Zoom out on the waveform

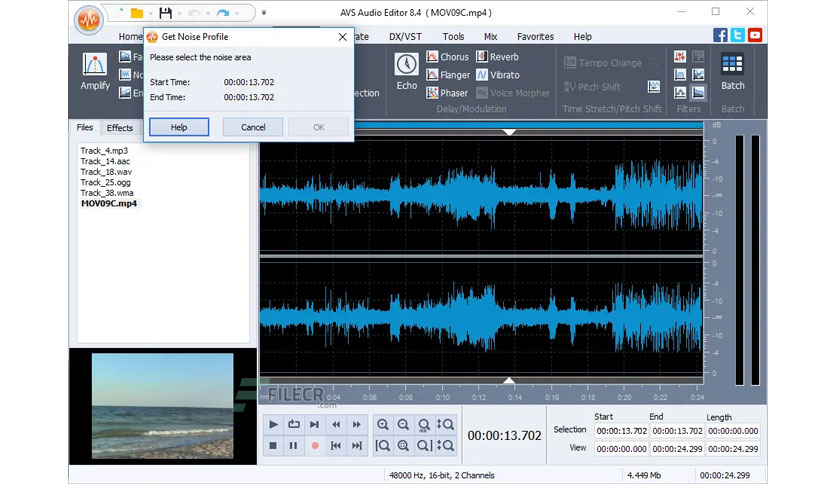tap(404, 424)
